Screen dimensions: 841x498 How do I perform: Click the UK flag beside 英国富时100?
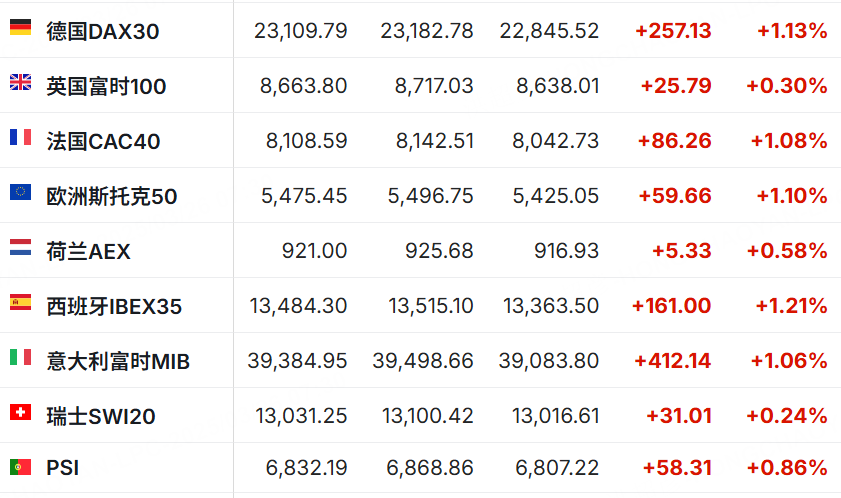[20, 82]
